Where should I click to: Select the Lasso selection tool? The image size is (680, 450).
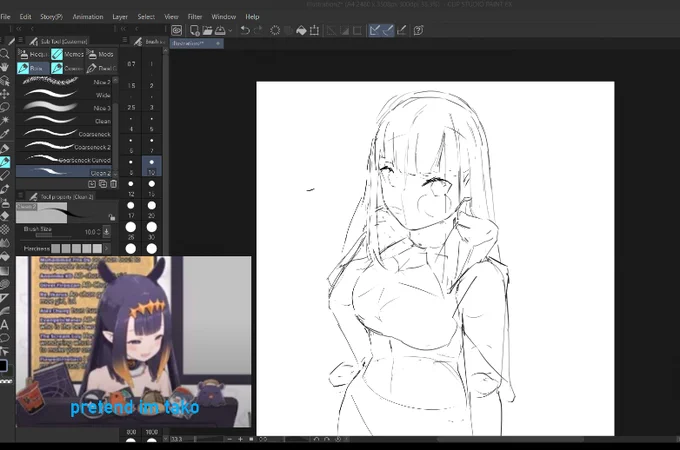[x=4, y=107]
